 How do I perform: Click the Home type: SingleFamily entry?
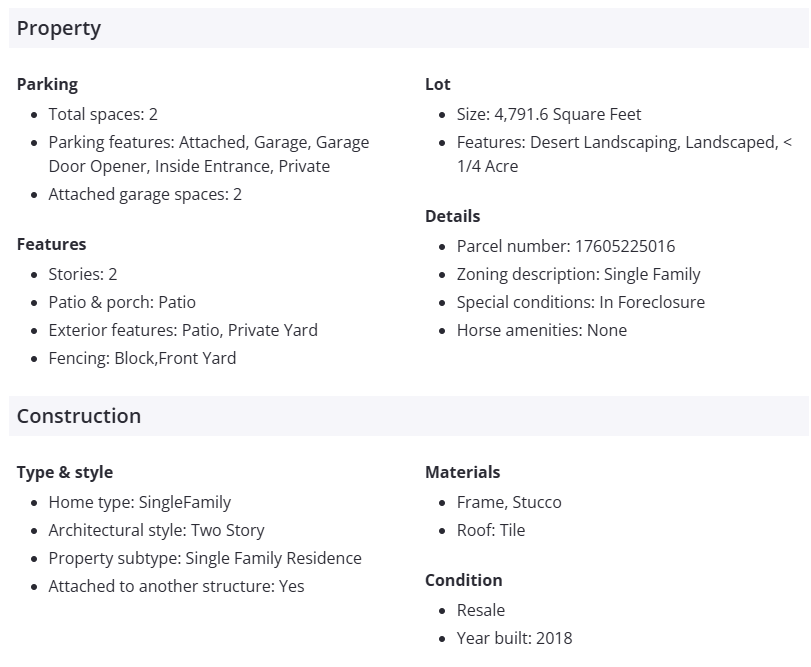tap(139, 502)
